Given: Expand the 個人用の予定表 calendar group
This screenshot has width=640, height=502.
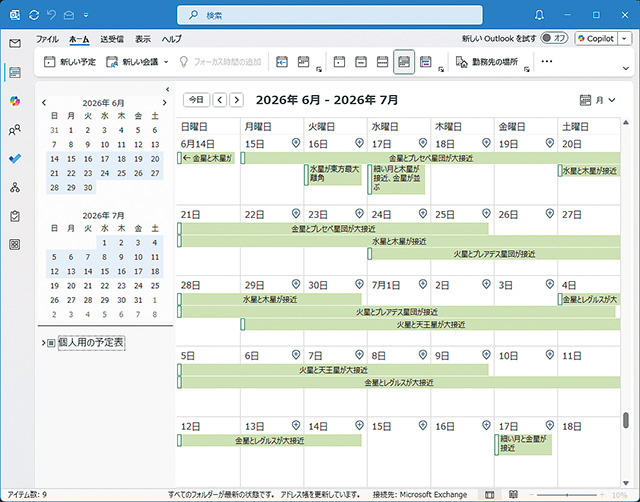Looking at the screenshot, I should (x=43, y=343).
